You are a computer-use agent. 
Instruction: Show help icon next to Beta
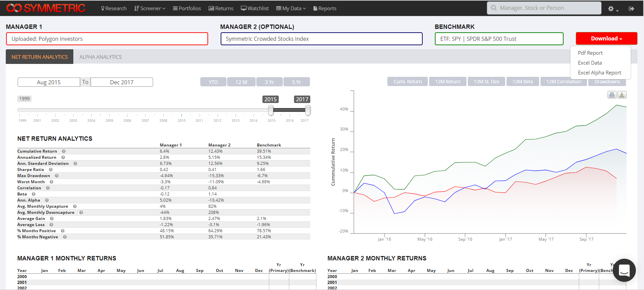point(34,194)
